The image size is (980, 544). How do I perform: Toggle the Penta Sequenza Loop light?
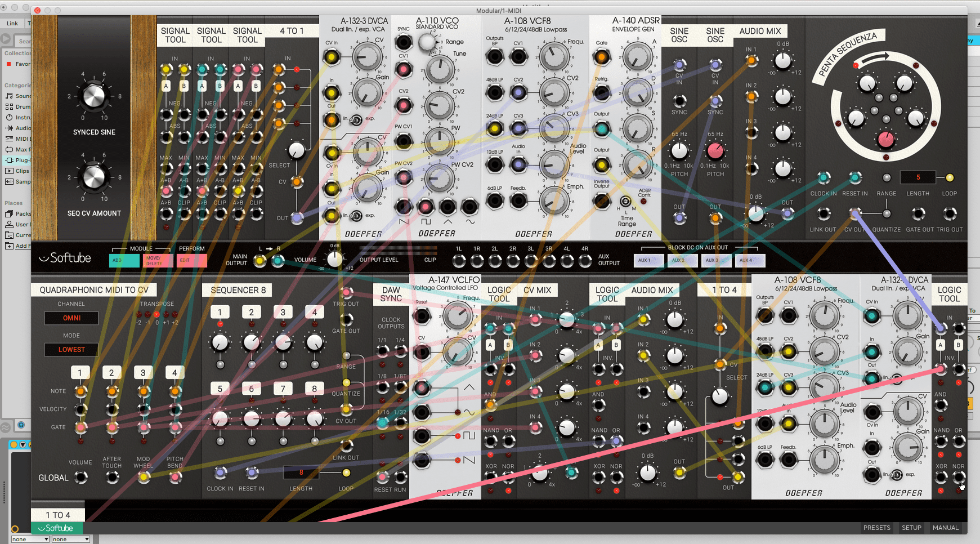(950, 178)
